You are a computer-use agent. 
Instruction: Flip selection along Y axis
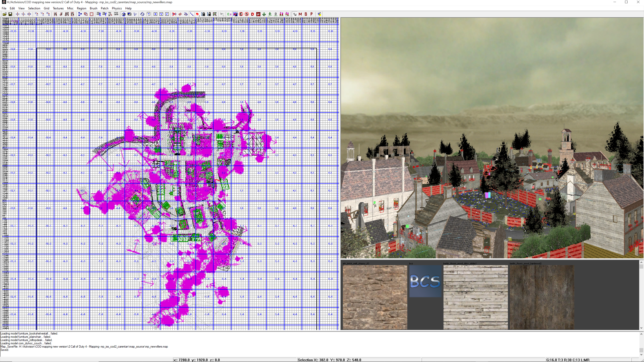(23, 14)
